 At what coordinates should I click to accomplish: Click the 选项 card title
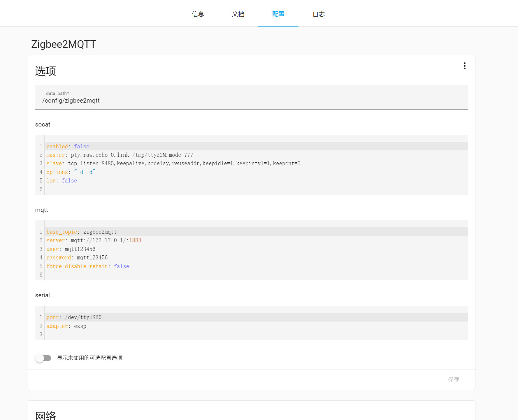click(x=45, y=71)
